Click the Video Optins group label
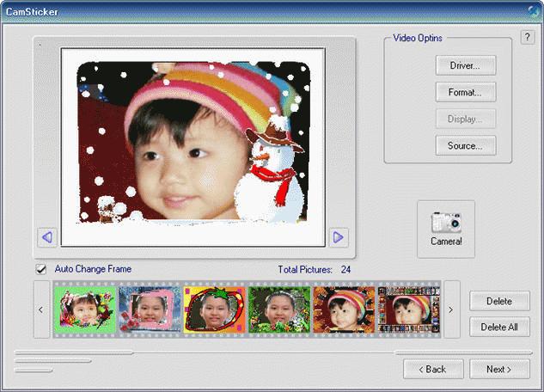 418,38
